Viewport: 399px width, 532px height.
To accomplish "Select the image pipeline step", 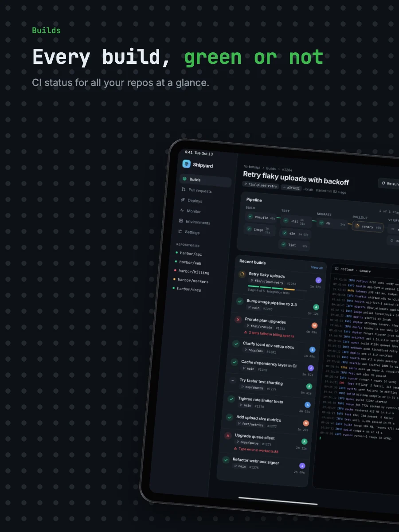I will [x=260, y=230].
